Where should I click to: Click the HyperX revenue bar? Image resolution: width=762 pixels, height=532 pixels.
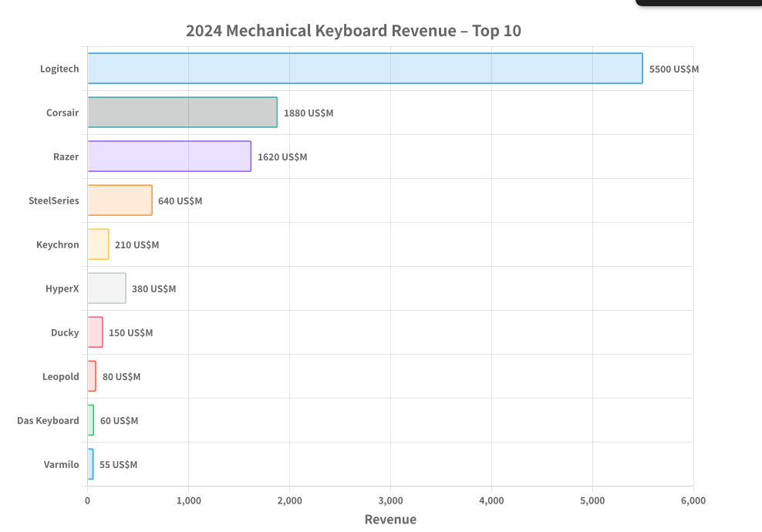106,288
